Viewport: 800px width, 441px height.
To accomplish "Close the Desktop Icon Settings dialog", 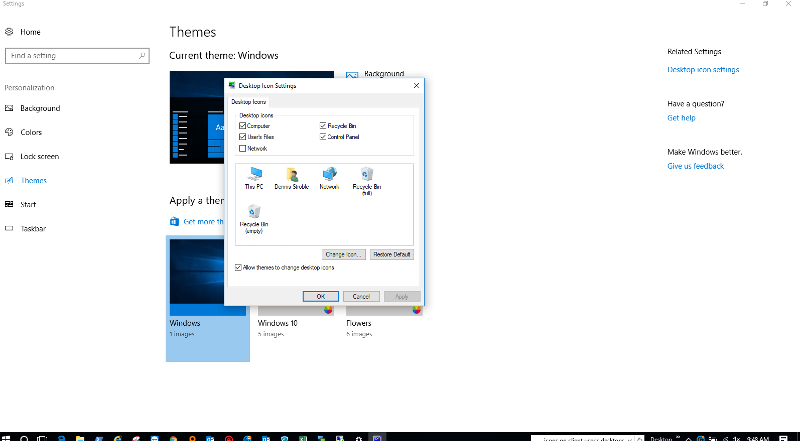I will (x=416, y=86).
